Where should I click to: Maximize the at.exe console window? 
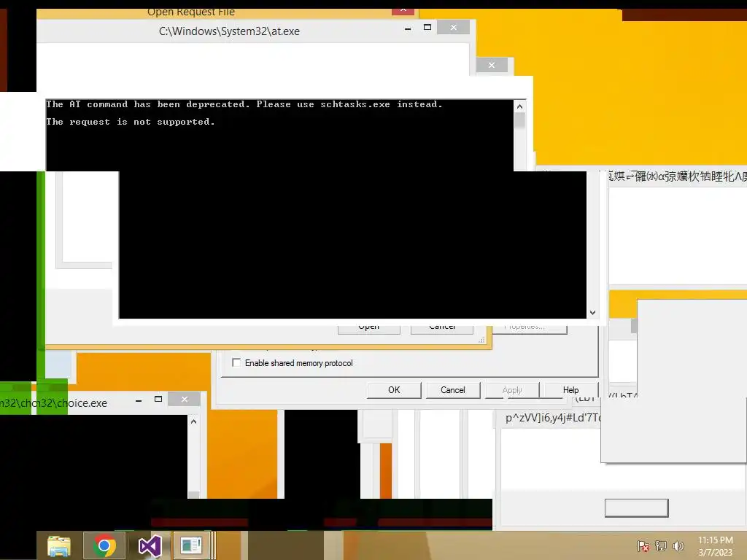[427, 27]
